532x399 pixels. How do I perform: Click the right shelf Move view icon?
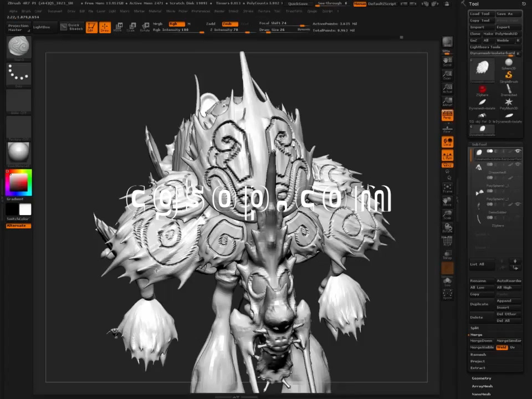point(447,202)
